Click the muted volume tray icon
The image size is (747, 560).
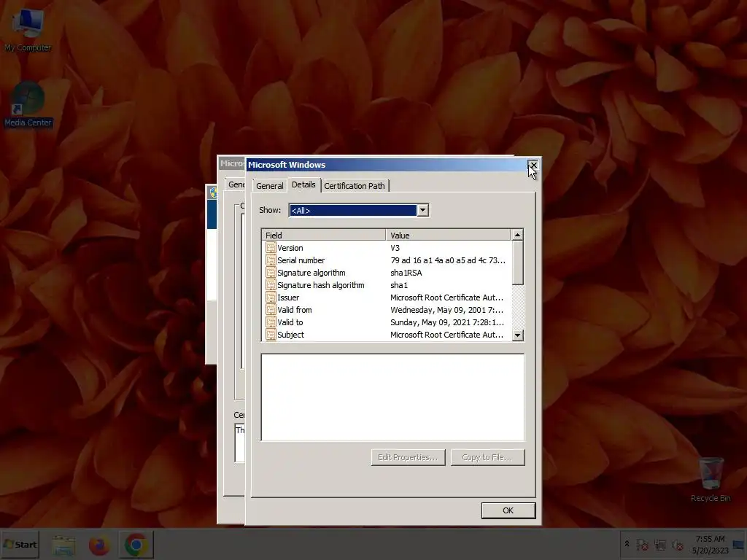coord(677,545)
